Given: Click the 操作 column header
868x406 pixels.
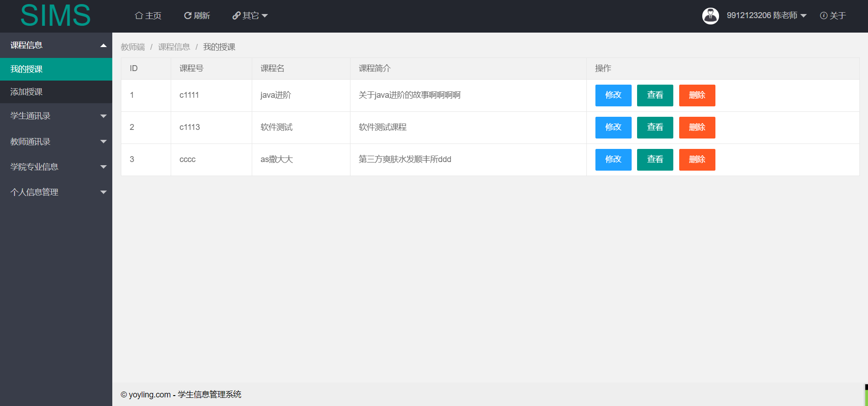Looking at the screenshot, I should (723, 69).
